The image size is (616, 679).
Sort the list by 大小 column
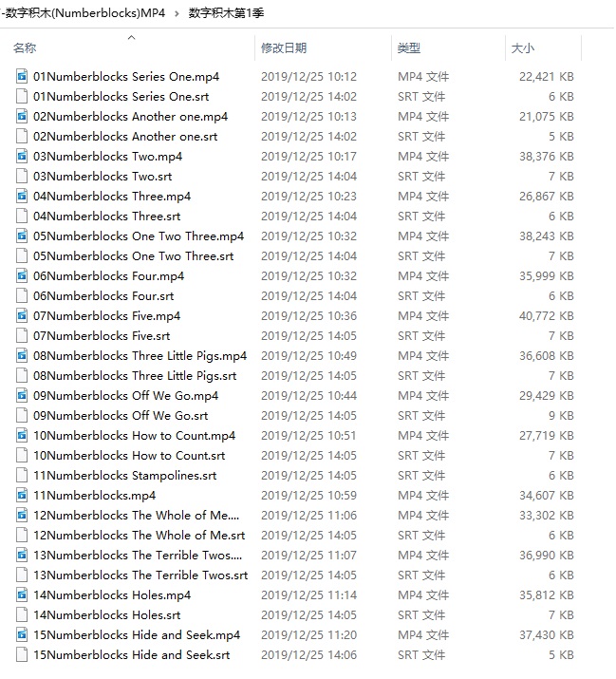[x=522, y=47]
